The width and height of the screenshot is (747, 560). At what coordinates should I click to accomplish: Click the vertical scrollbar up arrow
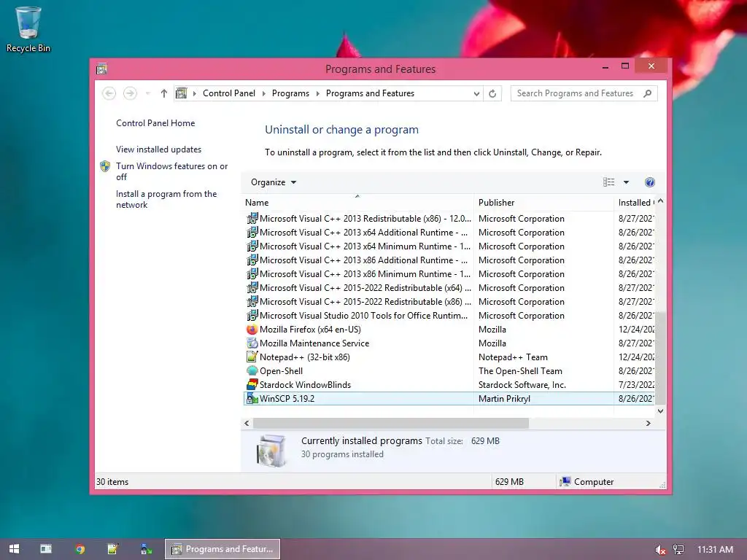660,201
